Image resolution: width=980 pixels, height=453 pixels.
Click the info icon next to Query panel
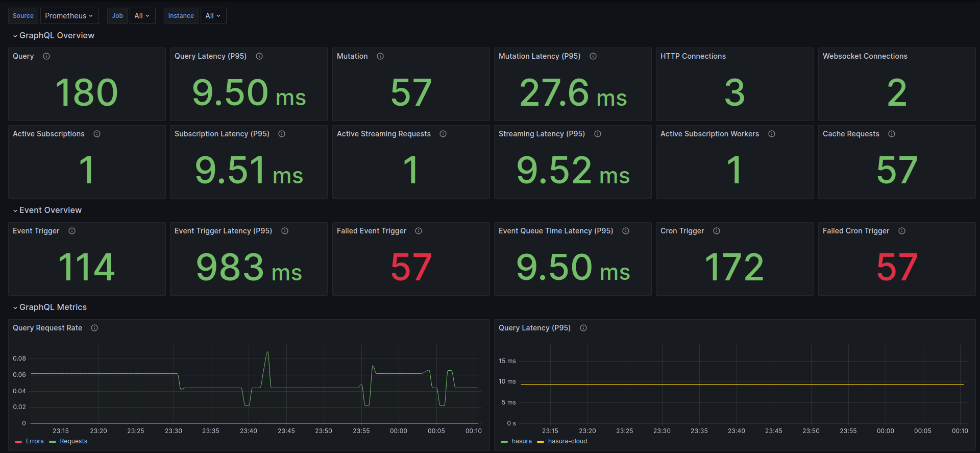pyautogui.click(x=46, y=56)
